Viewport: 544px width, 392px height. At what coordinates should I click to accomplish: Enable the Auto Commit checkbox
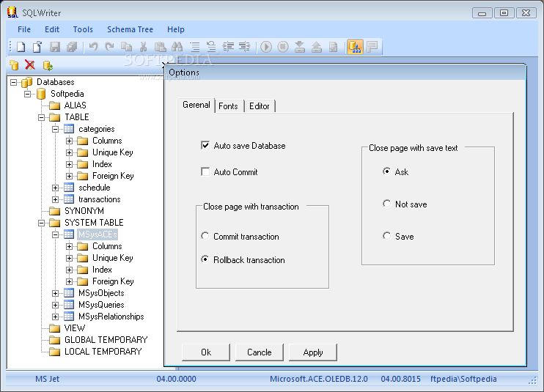(205, 171)
